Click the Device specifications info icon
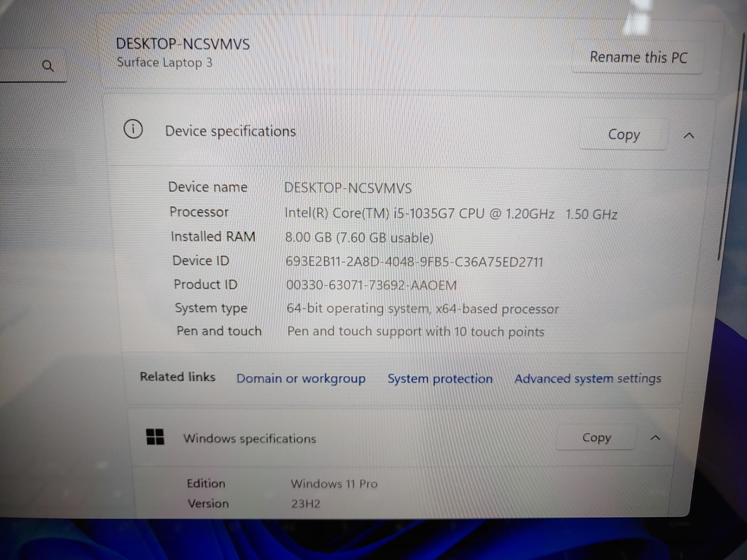747x560 pixels. tap(133, 129)
